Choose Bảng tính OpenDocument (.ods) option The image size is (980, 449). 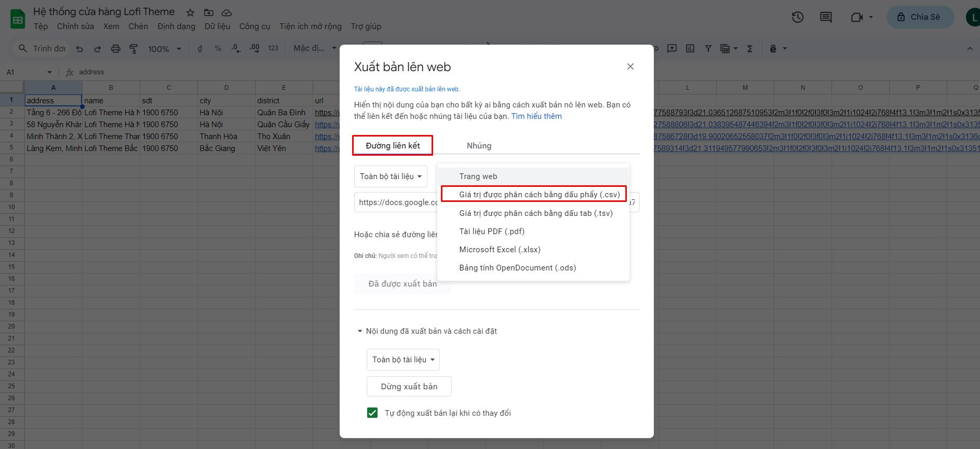coord(533,268)
